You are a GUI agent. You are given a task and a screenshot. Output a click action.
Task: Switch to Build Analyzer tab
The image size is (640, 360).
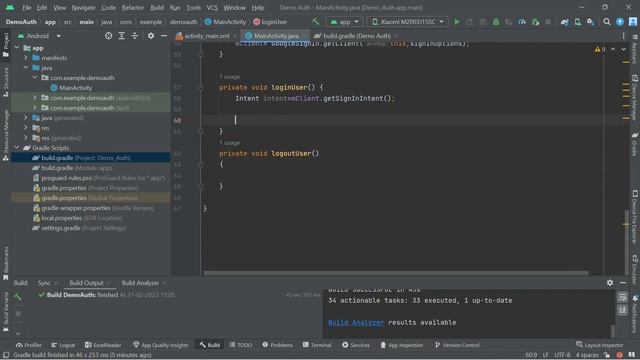coord(140,282)
